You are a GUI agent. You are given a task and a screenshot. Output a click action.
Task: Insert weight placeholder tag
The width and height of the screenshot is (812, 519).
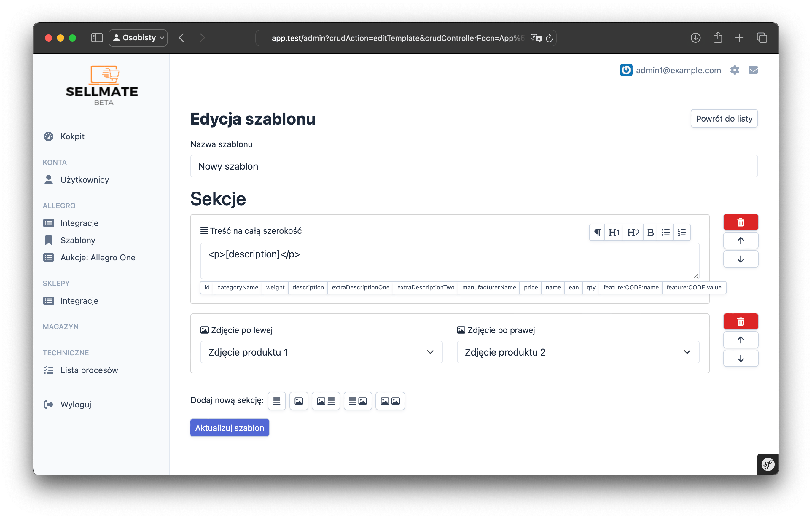tap(275, 288)
